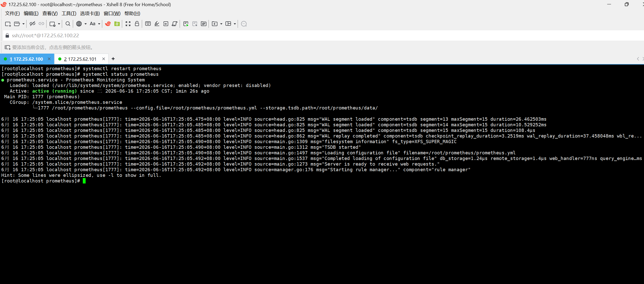Open the 窗口(W) menu

click(112, 14)
